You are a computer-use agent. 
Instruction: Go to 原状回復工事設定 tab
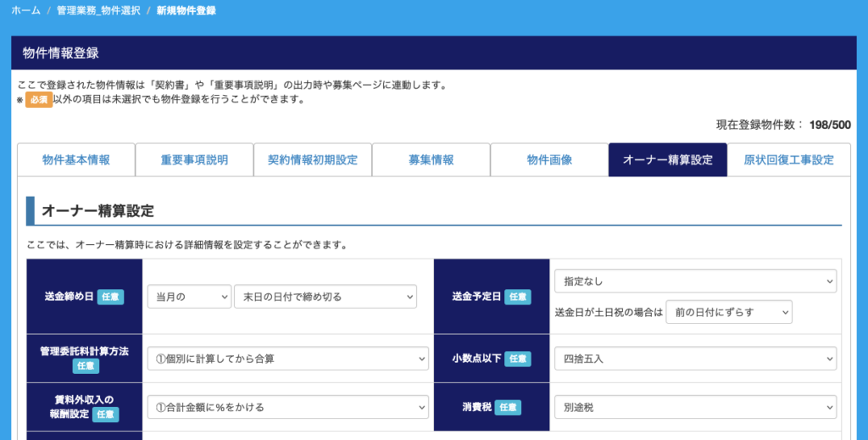(x=788, y=159)
